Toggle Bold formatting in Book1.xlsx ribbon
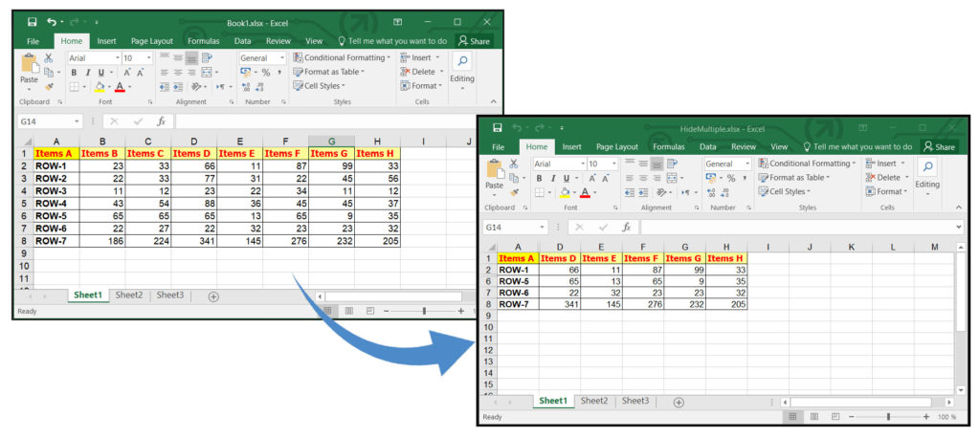The height and width of the screenshot is (437, 980). 73,73
